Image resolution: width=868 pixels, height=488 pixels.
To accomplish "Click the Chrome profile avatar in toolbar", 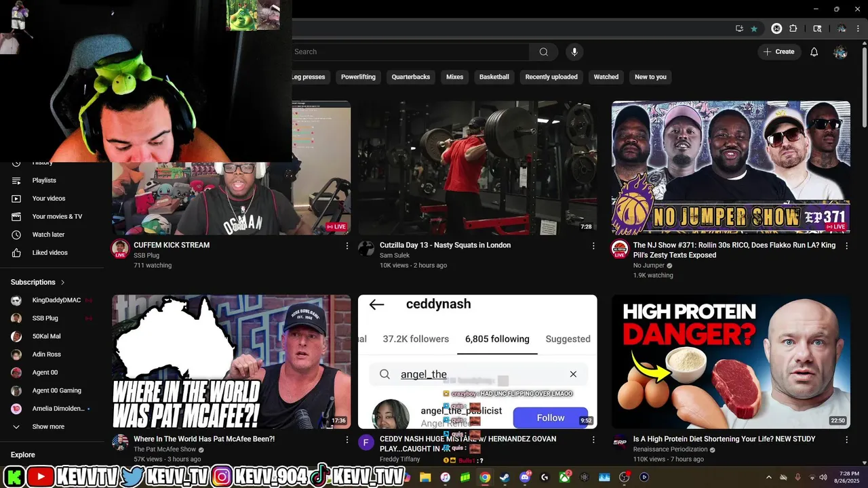I will [842, 28].
